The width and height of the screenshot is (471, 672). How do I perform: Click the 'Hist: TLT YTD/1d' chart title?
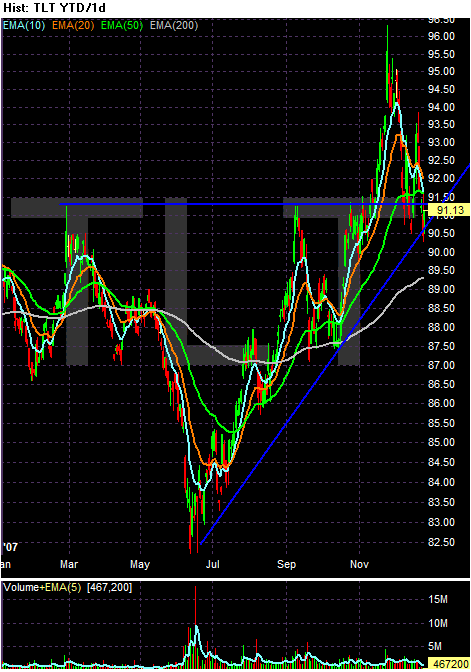click(54, 8)
